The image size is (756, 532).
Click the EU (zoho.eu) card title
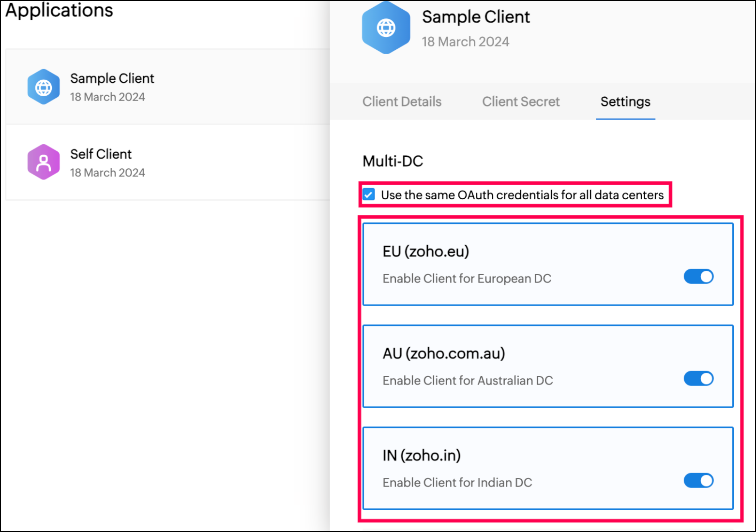426,251
